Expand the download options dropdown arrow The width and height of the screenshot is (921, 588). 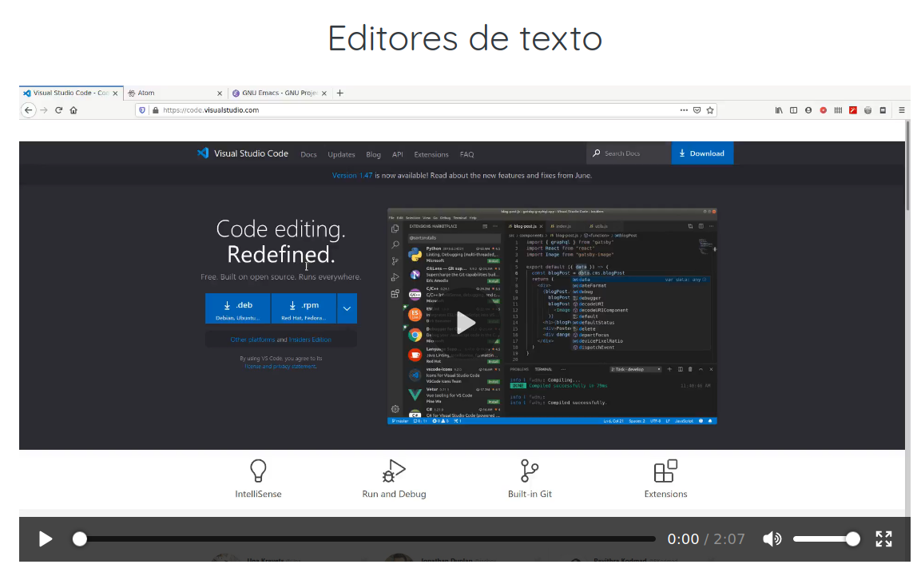click(347, 308)
